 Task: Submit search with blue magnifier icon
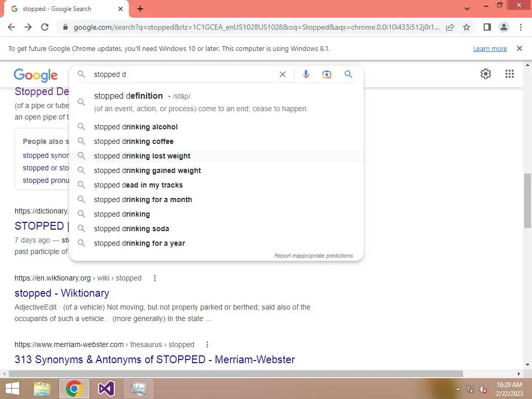348,74
